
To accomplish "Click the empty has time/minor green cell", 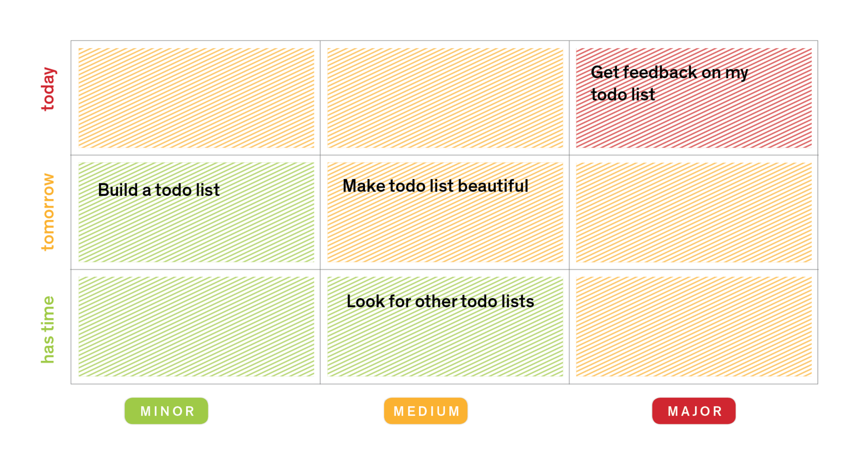I will tap(196, 327).
